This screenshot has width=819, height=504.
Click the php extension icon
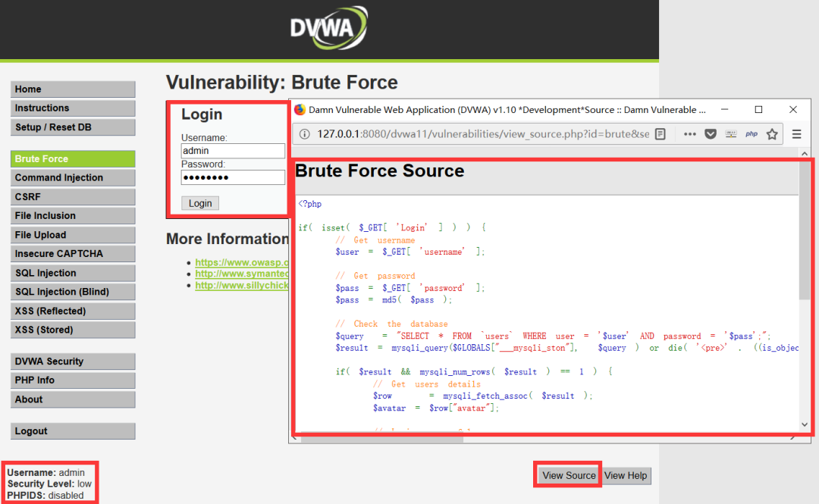pyautogui.click(x=751, y=134)
